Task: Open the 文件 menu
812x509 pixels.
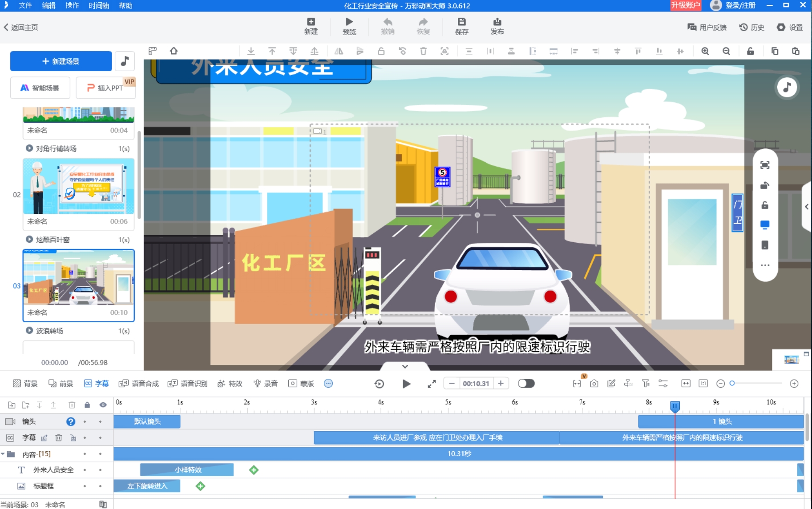Action: pyautogui.click(x=25, y=5)
